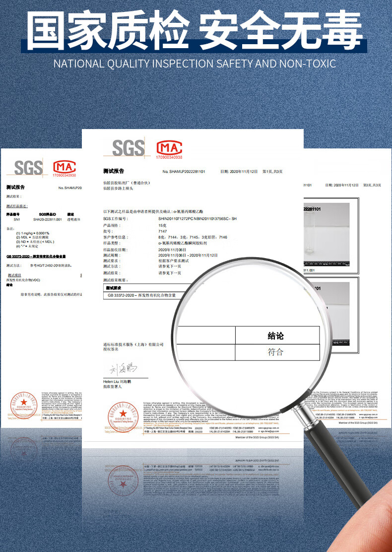Click the red round stamp on center report
This screenshot has height=552, width=392.
click(123, 416)
